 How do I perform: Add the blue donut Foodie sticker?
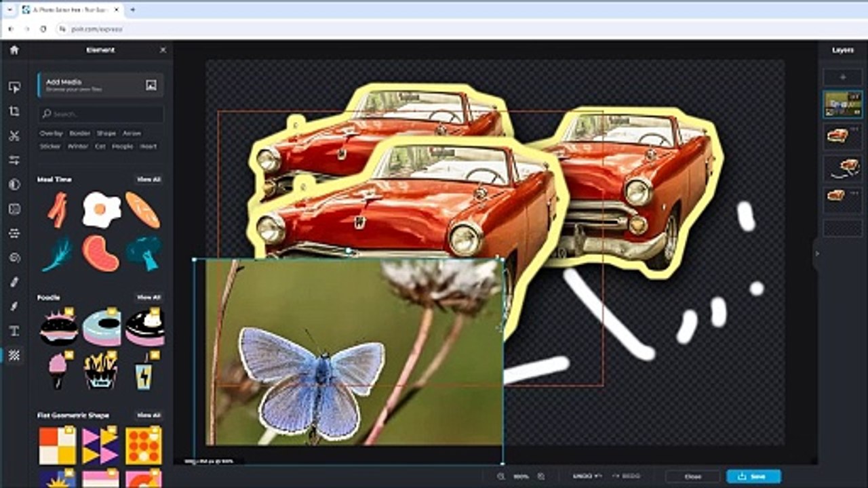click(102, 328)
